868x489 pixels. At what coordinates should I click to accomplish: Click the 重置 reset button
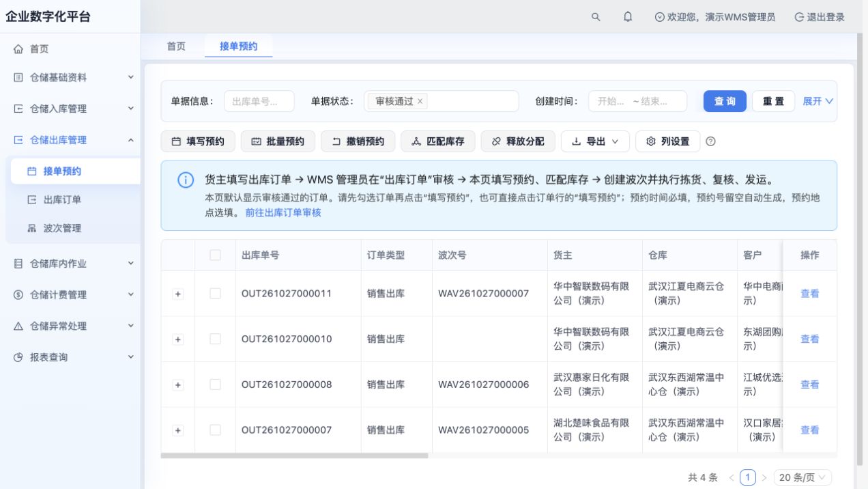773,101
